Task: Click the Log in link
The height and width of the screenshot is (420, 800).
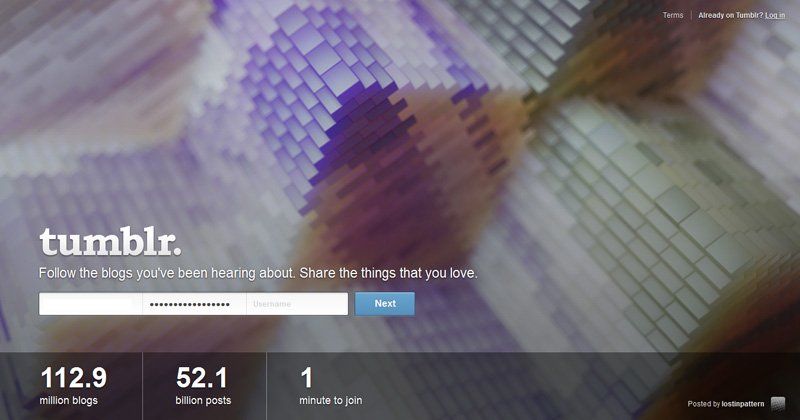Action: (775, 15)
